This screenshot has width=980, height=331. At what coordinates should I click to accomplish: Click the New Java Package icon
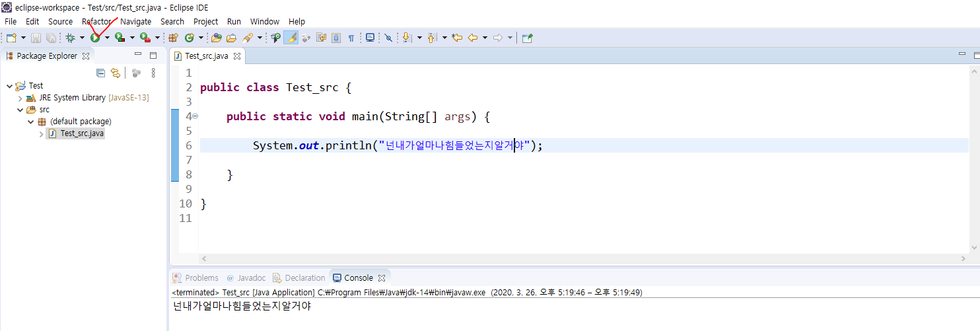pos(173,38)
